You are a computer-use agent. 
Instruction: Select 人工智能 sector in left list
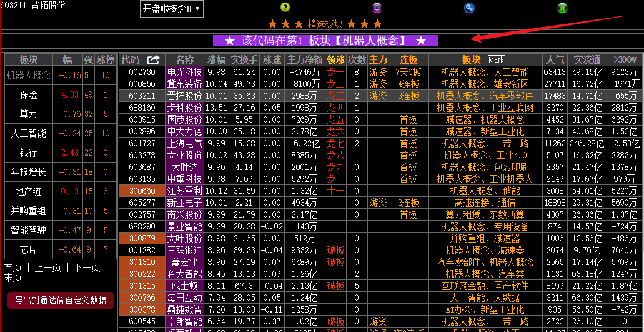pyautogui.click(x=28, y=133)
